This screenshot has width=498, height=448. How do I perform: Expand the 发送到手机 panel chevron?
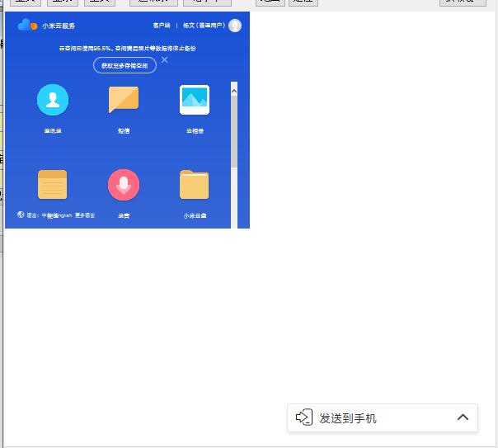(x=463, y=417)
